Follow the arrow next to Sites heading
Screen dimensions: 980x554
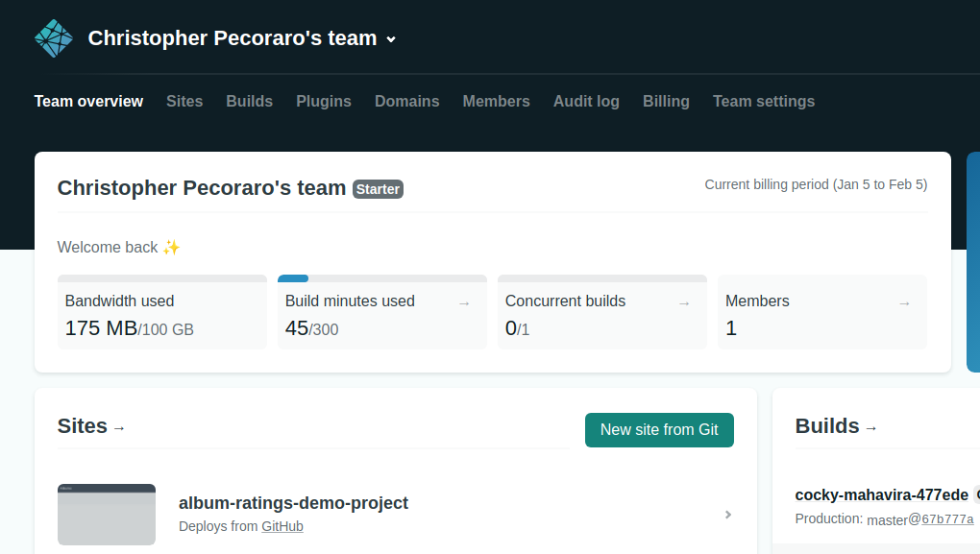[119, 429]
